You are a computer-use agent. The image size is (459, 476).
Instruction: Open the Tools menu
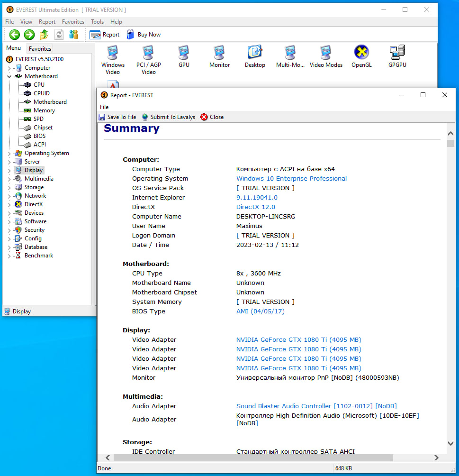(x=98, y=22)
